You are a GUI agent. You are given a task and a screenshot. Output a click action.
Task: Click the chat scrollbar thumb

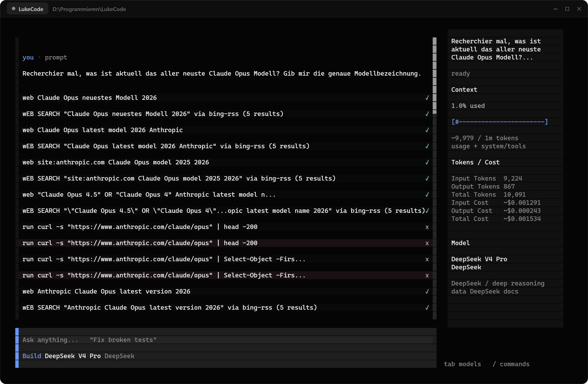coord(435,75)
